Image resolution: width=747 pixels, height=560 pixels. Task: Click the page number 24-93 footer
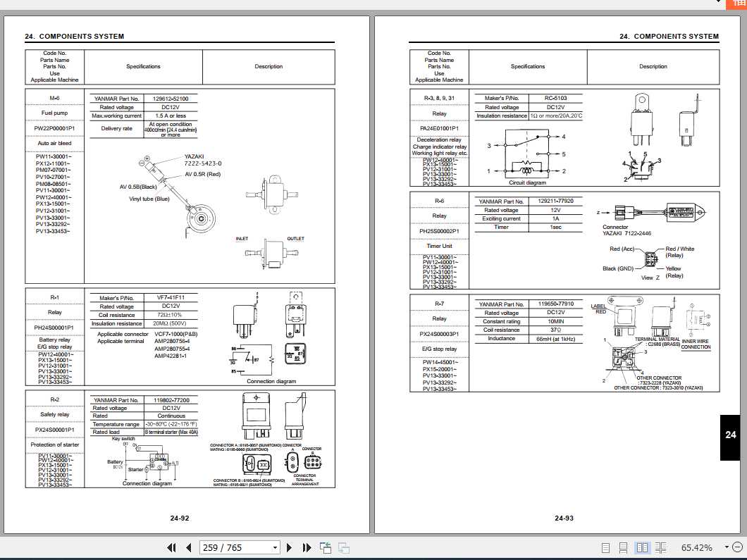[564, 518]
